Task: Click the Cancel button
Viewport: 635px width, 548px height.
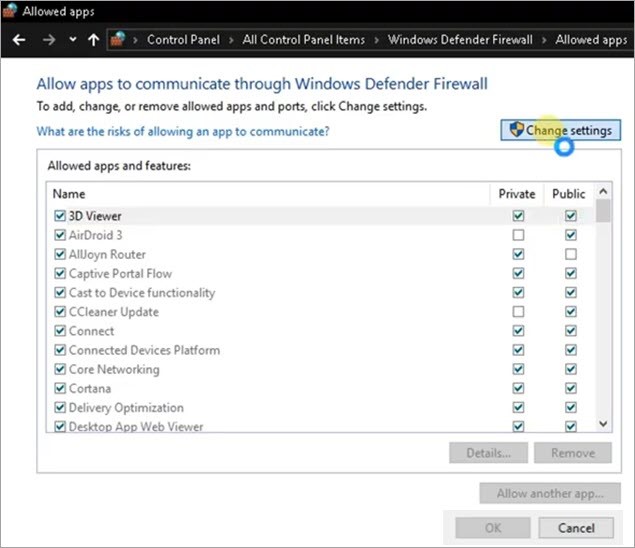Action: click(x=576, y=528)
